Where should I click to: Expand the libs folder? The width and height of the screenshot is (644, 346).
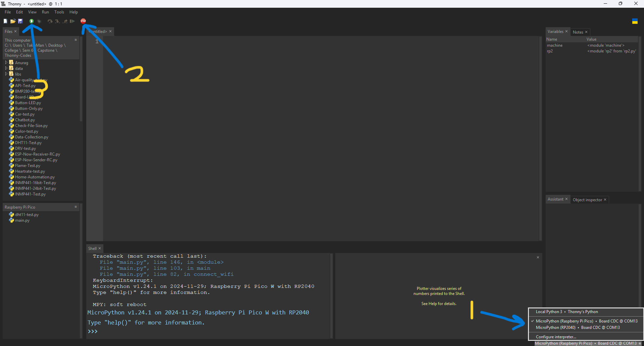click(x=6, y=74)
